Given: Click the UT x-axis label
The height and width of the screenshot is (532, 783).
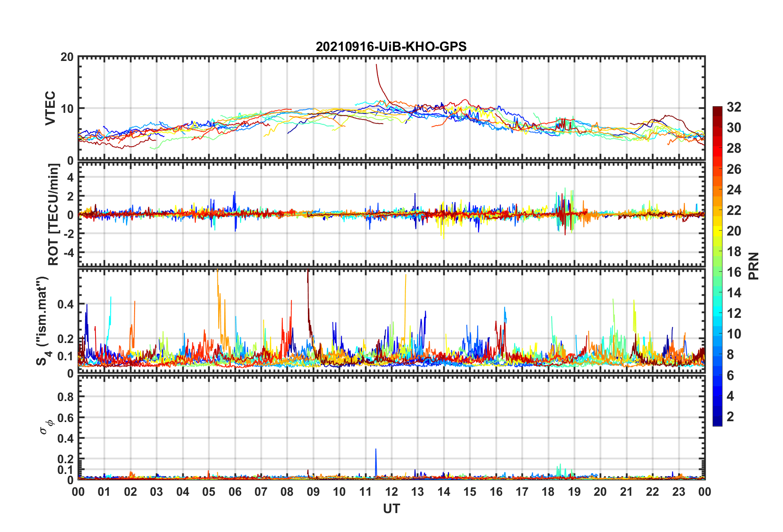Looking at the screenshot, I should tap(391, 509).
